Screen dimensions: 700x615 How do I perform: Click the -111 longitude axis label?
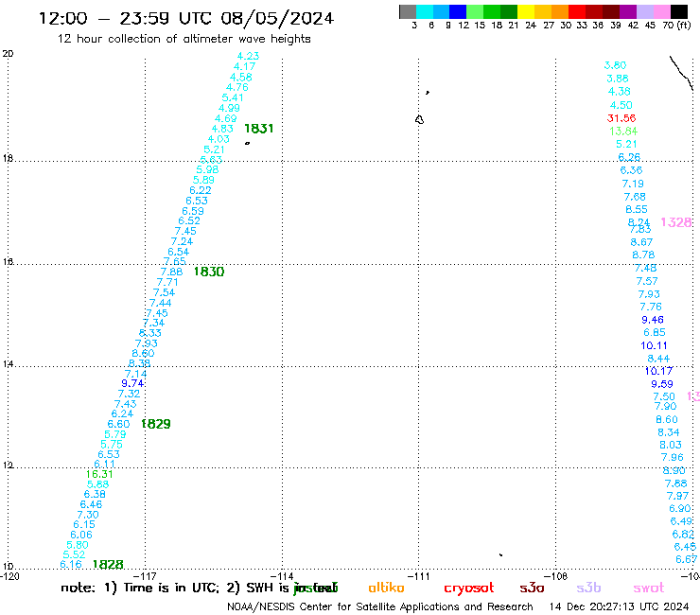coord(419,576)
